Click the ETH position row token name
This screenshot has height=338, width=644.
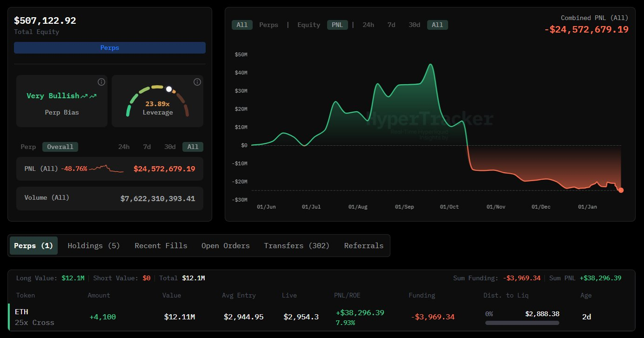pyautogui.click(x=21, y=311)
